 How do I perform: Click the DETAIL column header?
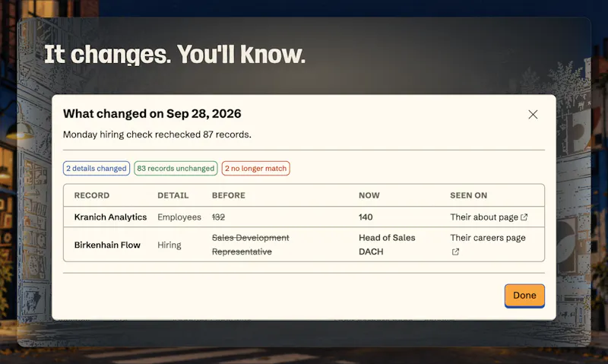click(x=173, y=195)
